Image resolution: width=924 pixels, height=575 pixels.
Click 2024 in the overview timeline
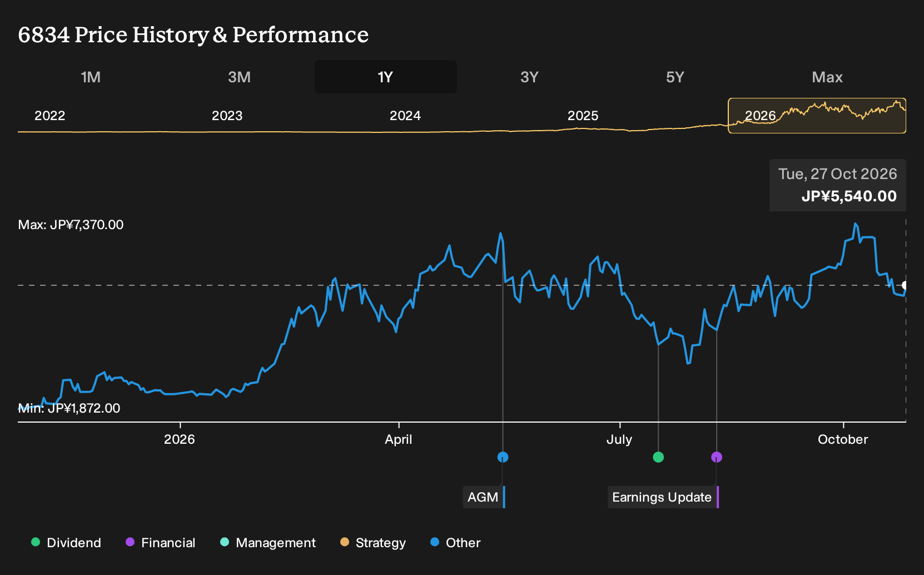coord(405,116)
